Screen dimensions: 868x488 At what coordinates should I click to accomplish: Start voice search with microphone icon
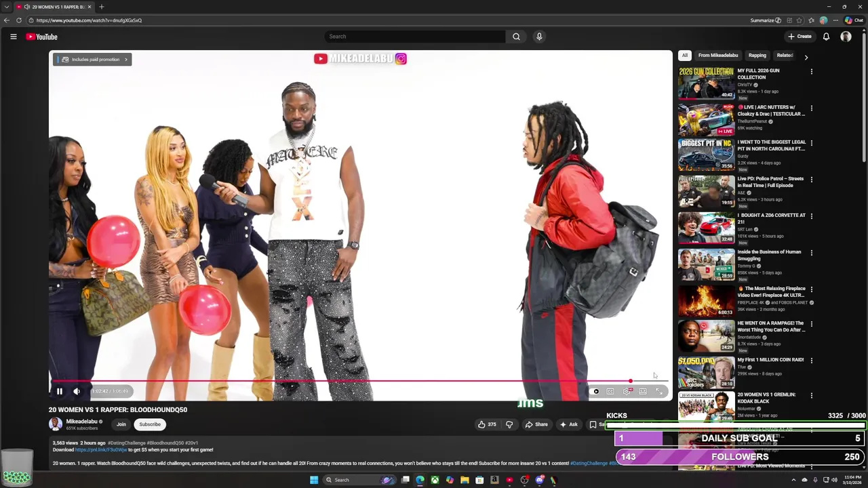point(539,37)
